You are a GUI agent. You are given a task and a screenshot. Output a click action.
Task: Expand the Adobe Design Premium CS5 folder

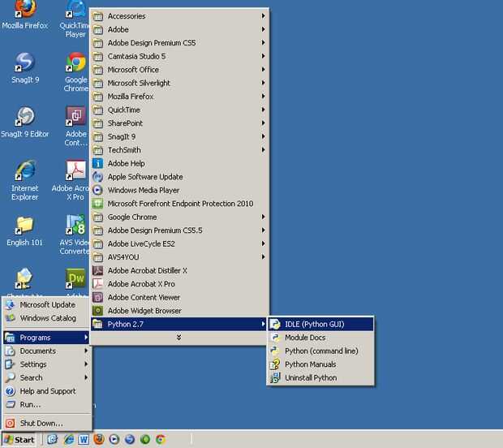click(179, 43)
